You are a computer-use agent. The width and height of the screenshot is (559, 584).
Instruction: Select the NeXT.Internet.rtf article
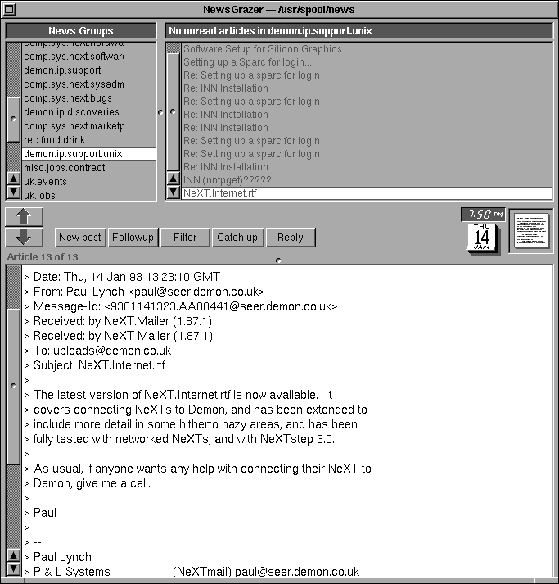tap(367, 193)
